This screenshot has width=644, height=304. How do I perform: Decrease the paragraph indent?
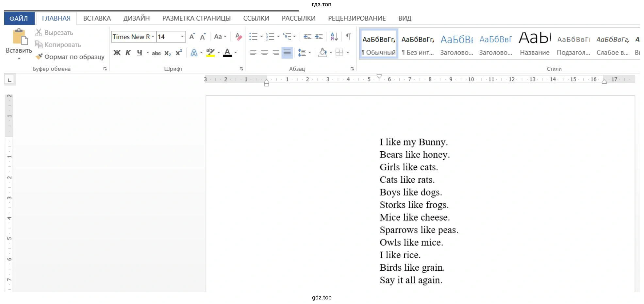(x=307, y=36)
